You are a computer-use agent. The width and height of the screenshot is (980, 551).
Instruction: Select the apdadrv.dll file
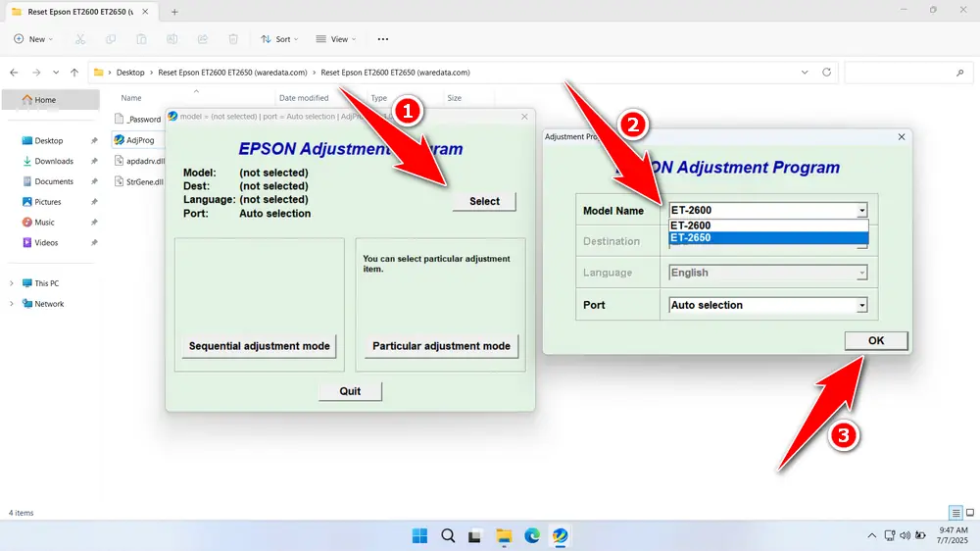coord(139,161)
